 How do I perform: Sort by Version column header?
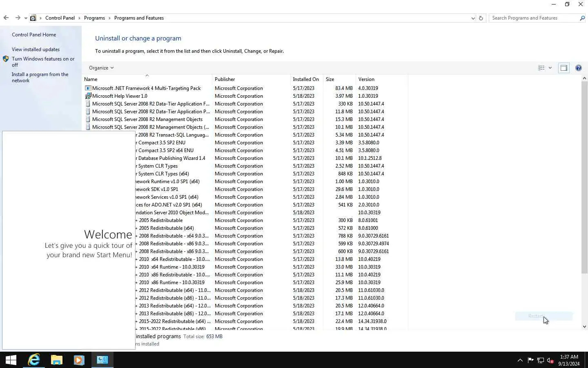pyautogui.click(x=381, y=79)
